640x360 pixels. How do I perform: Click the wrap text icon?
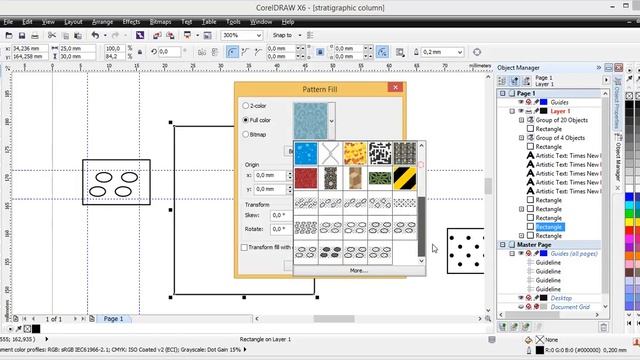click(400, 52)
